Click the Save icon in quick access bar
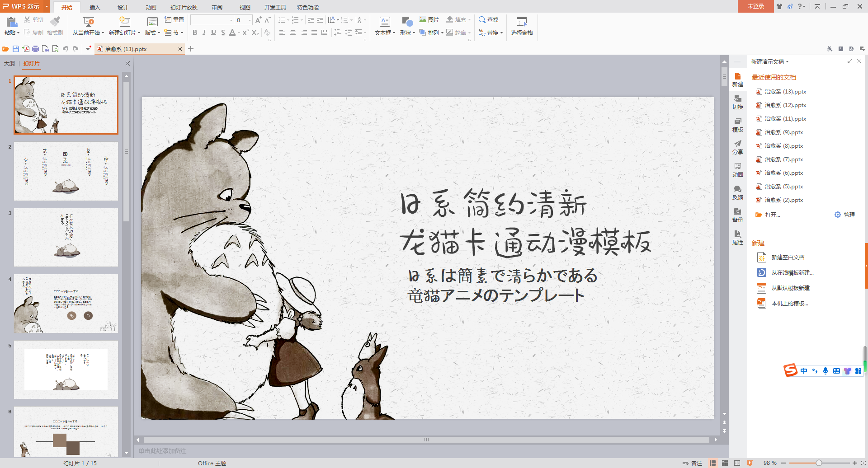Viewport: 868px width, 468px height. (16, 49)
